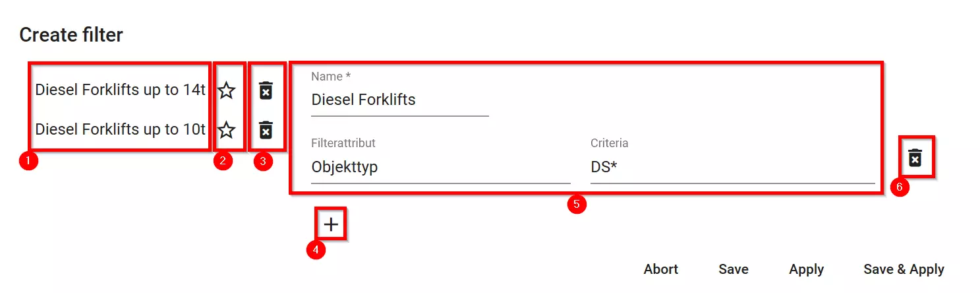The height and width of the screenshot is (293, 980).
Task: Click the "Create filter" heading
Action: tap(71, 35)
